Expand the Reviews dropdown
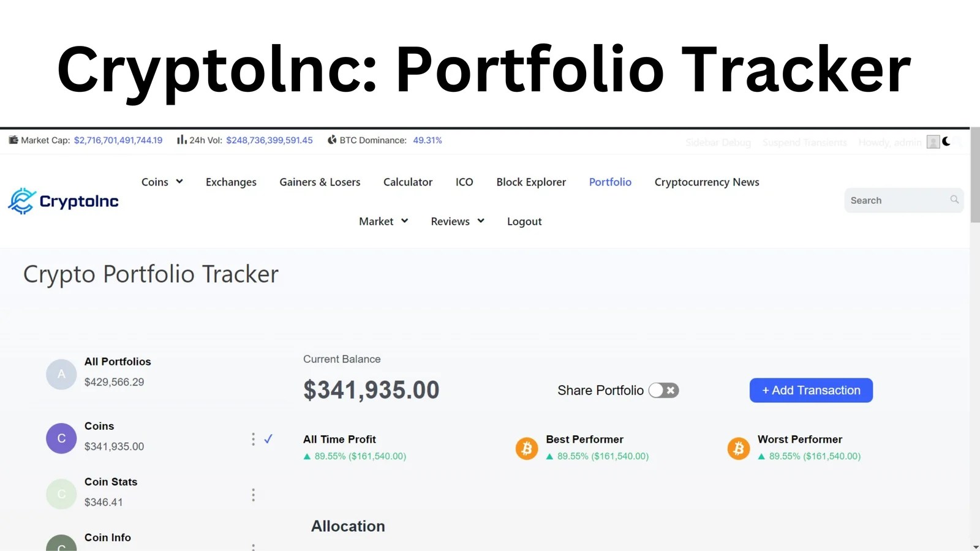Screen dimensions: 980x551 (x=457, y=221)
